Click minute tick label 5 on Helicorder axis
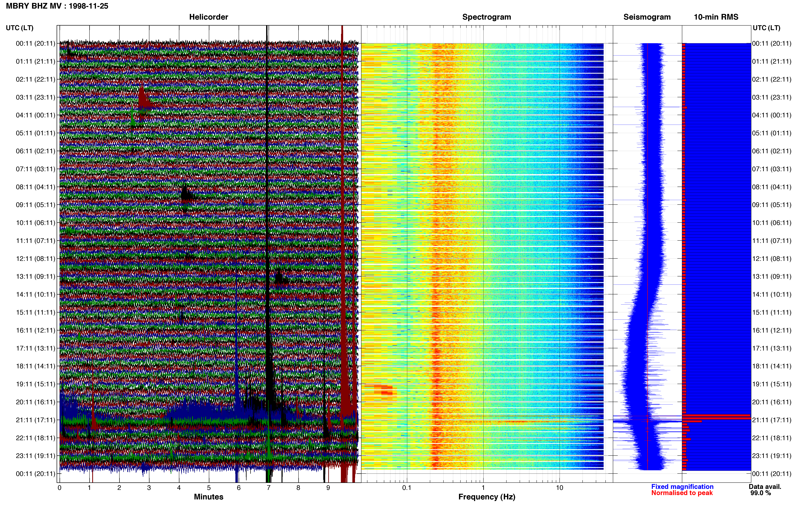 (x=209, y=488)
